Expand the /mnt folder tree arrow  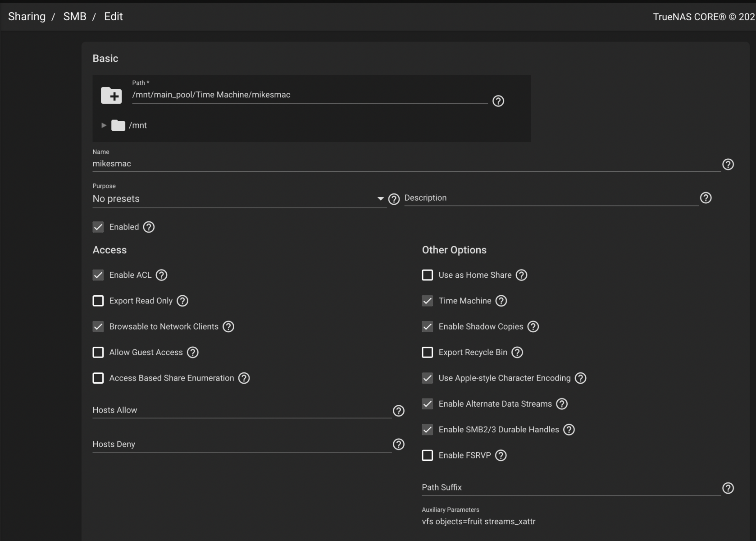click(x=104, y=125)
